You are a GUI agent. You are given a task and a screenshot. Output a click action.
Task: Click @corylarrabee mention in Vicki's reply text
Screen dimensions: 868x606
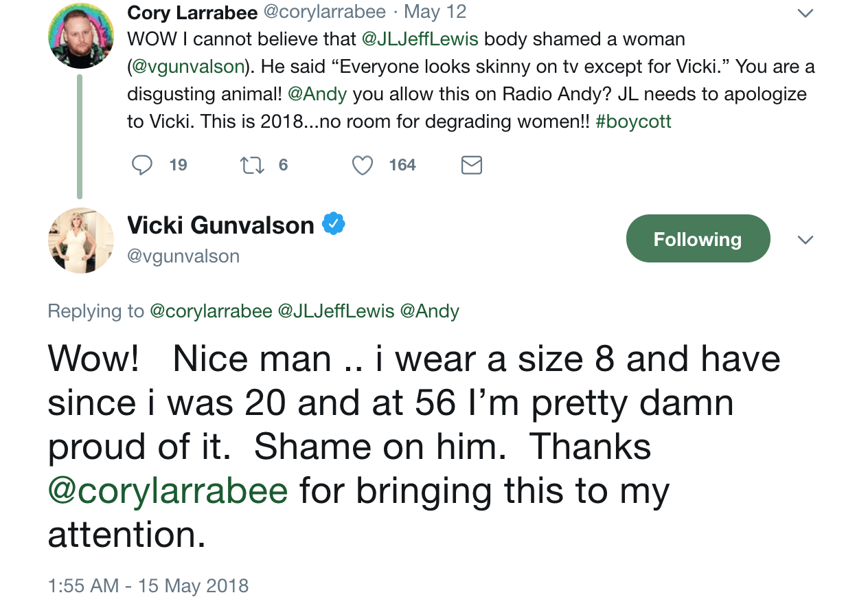(168, 491)
